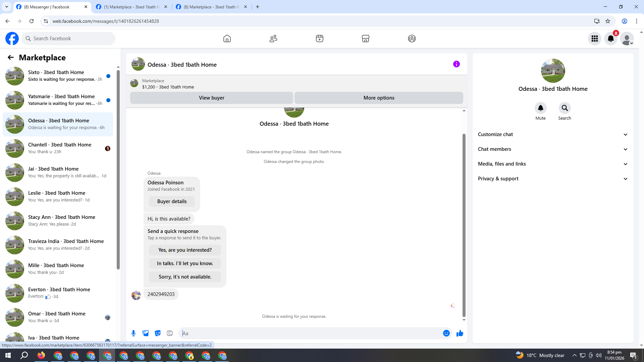Open conversation information icon

tap(457, 64)
